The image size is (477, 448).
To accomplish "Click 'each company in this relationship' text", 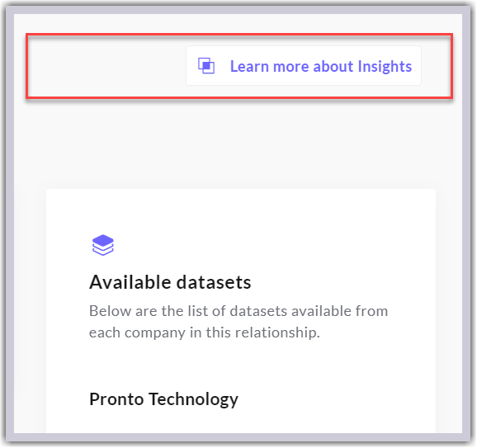I will click(204, 332).
